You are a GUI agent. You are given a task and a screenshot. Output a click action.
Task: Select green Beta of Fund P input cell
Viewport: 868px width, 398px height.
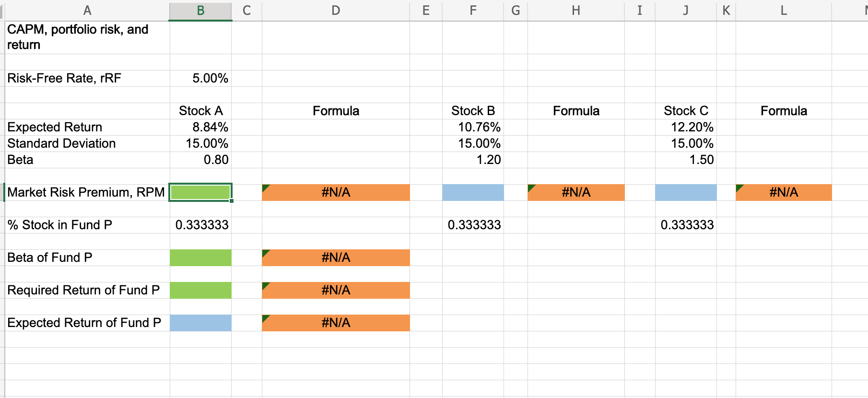pos(200,258)
